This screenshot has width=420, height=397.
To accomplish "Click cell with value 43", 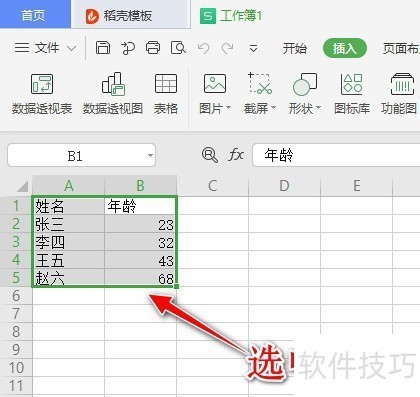I will coord(141,260).
